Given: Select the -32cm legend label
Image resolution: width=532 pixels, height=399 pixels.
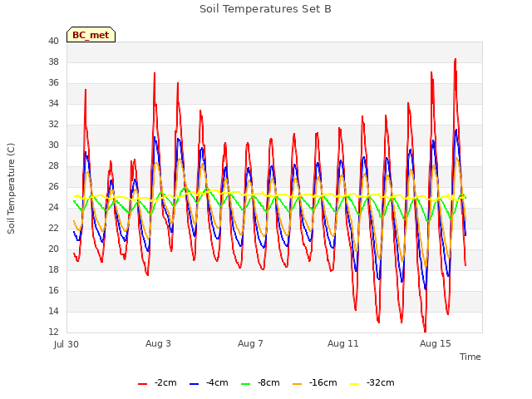Looking at the screenshot, I should [x=381, y=382].
